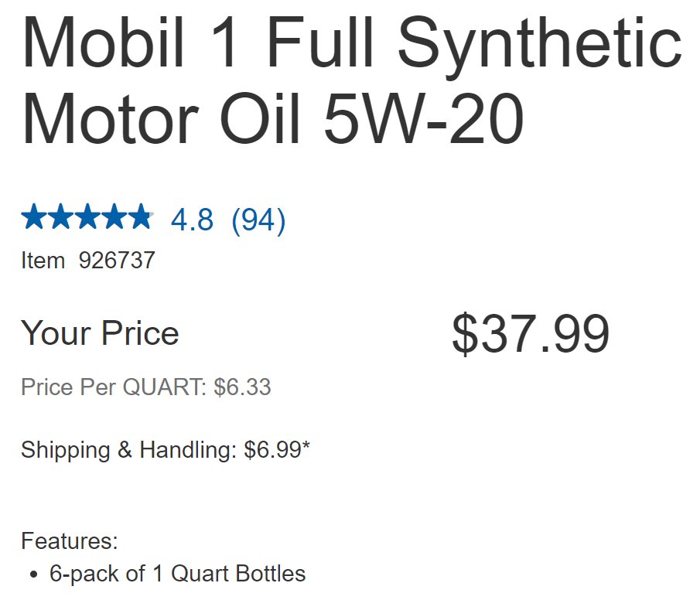Click the bullet point before 6-pack
700x600 pixels.
(x=33, y=574)
